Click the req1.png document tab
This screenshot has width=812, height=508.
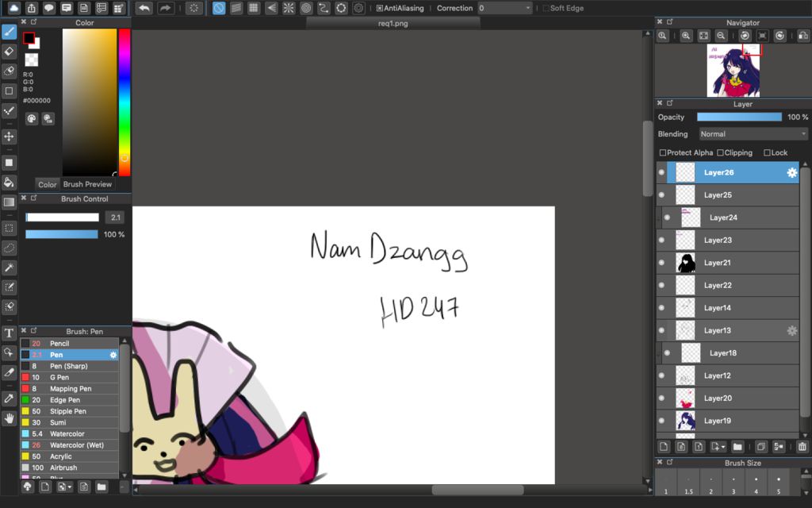[x=393, y=23]
